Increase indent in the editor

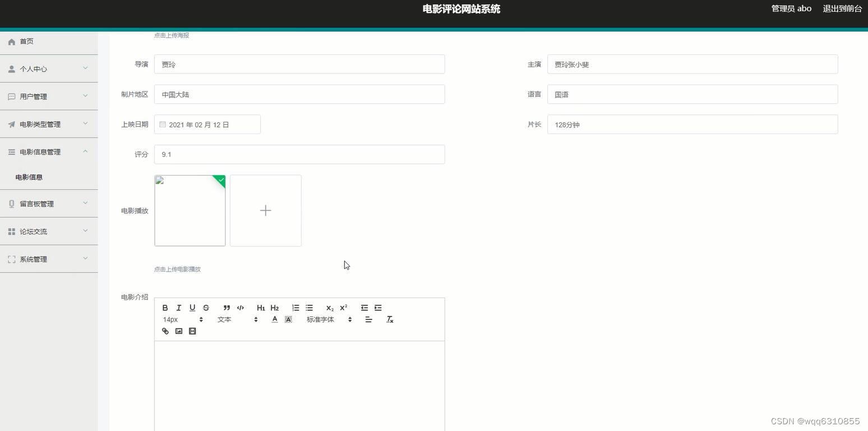378,308
